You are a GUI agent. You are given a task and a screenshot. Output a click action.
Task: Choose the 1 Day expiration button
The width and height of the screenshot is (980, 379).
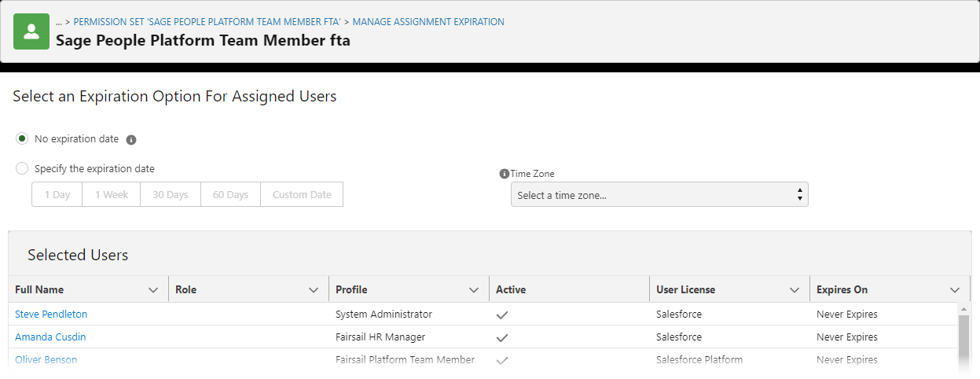pos(57,195)
